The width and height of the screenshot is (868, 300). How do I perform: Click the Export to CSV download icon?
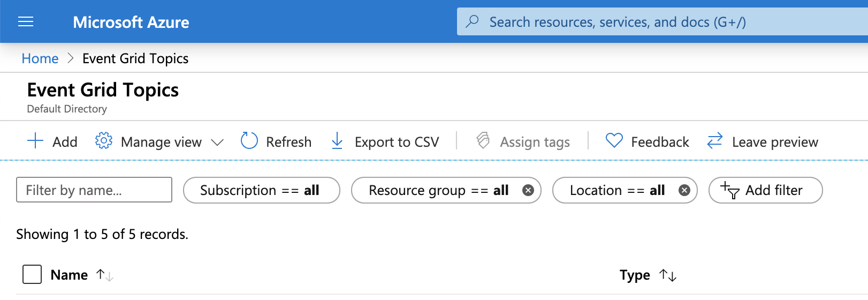click(337, 141)
